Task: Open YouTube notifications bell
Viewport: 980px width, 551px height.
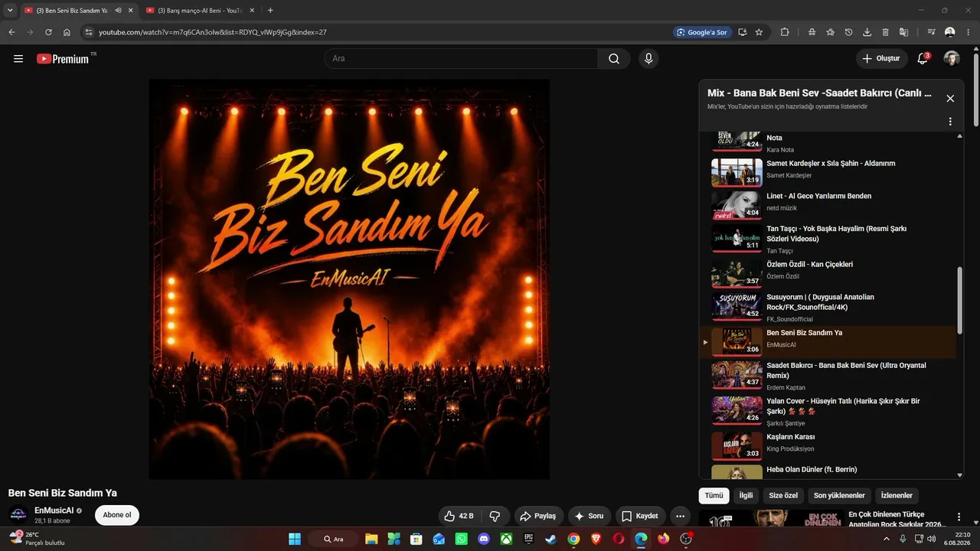Action: point(923,59)
